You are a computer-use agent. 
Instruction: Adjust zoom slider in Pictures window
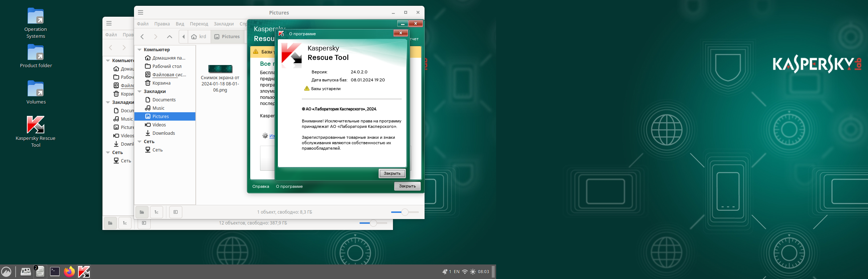tap(405, 212)
